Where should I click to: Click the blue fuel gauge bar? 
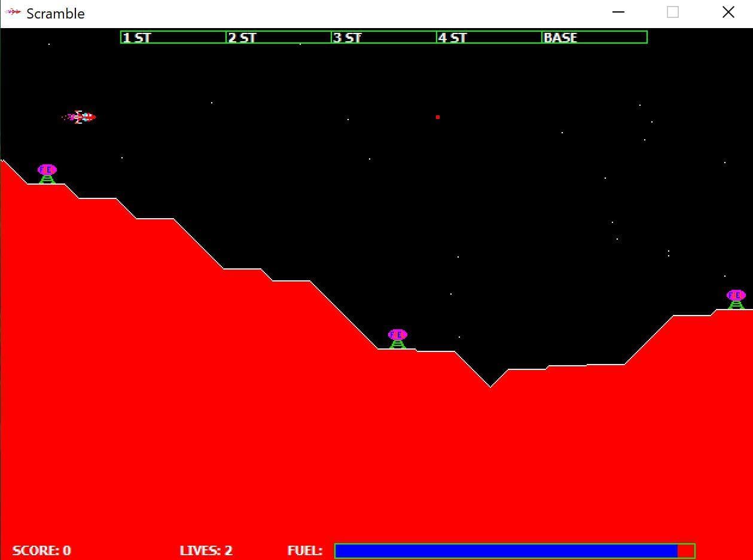(507, 550)
